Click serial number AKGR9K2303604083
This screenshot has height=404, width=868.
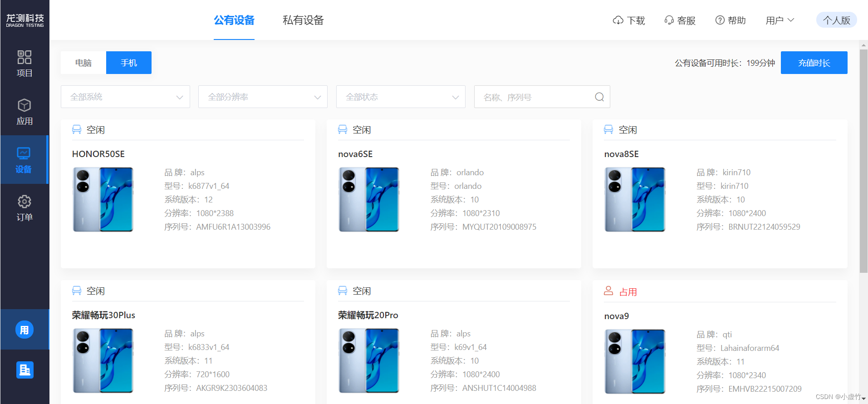click(x=232, y=388)
